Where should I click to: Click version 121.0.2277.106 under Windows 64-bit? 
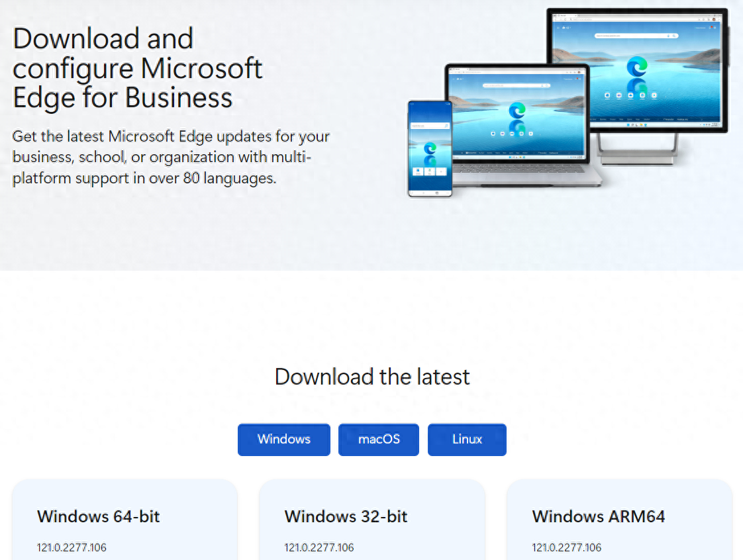click(72, 547)
